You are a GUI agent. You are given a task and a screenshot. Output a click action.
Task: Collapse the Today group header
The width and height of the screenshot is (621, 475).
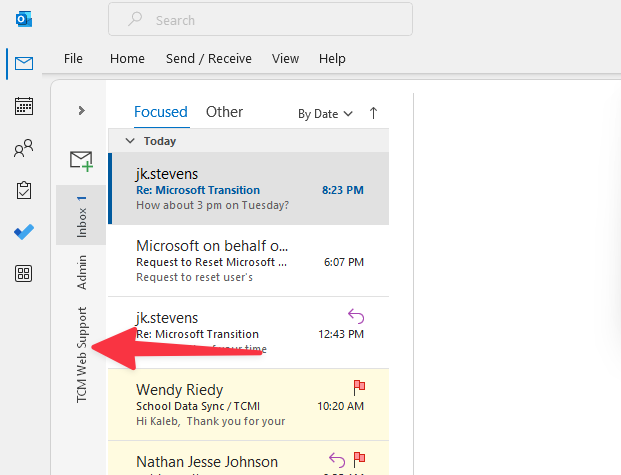pos(130,141)
